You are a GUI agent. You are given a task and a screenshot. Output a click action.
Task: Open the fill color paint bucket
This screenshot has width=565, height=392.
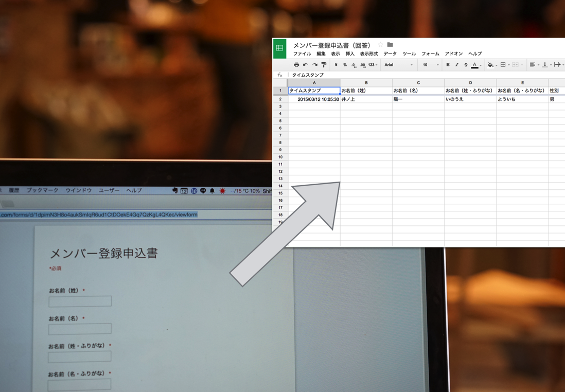491,65
